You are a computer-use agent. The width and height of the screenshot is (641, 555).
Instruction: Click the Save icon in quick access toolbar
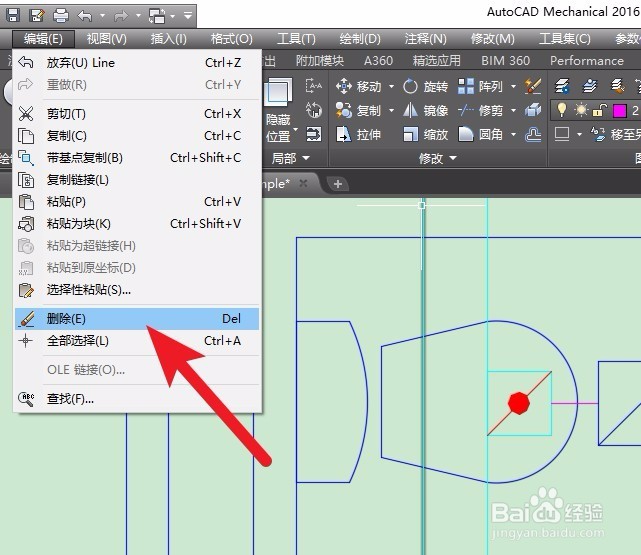click(13, 15)
